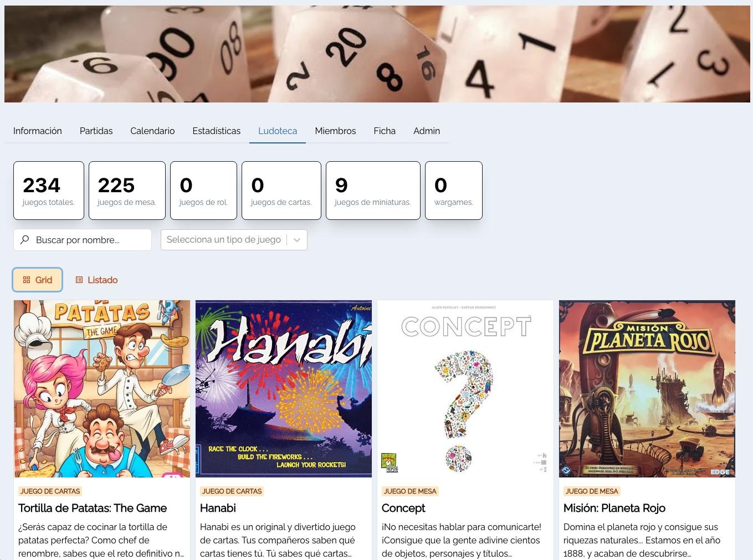Open the Hanabi game title link
753x560 pixels.
tap(218, 508)
